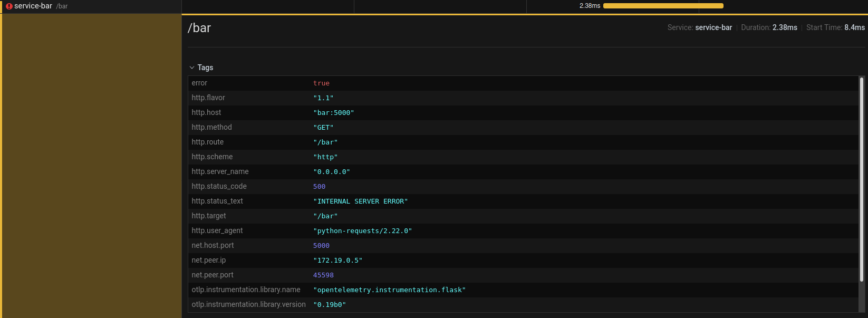Select the service-bar span row in the tree

(34, 6)
